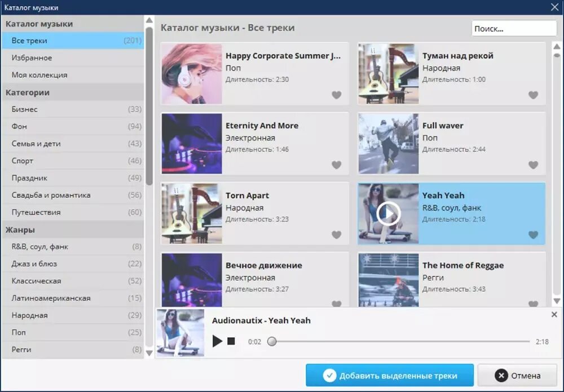Select the Фон category
Screen dimensions: 564x392
pyautogui.click(x=73, y=126)
